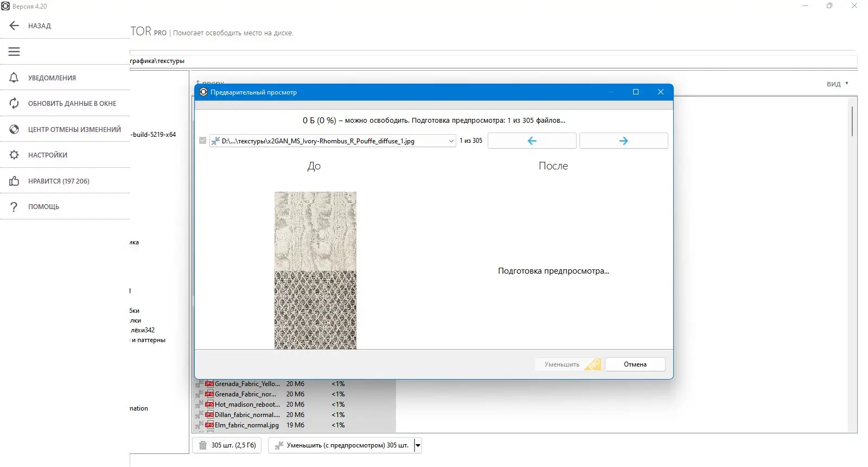
Task: Click the file list vertical scrollbar
Action: tap(852, 122)
